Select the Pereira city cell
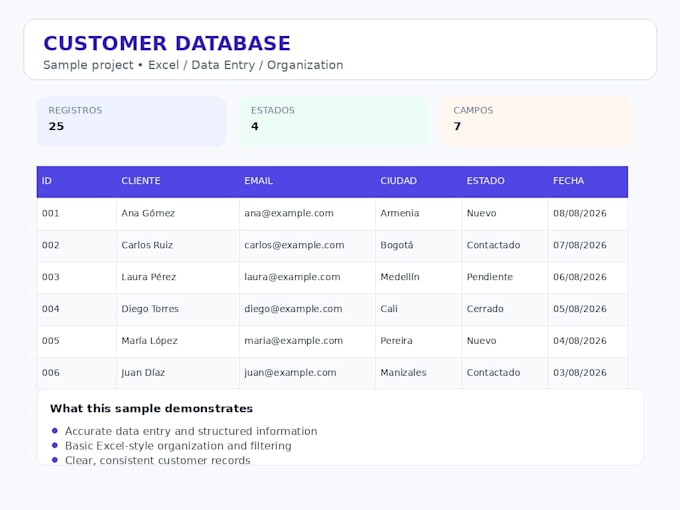The image size is (680, 510). tap(418, 341)
